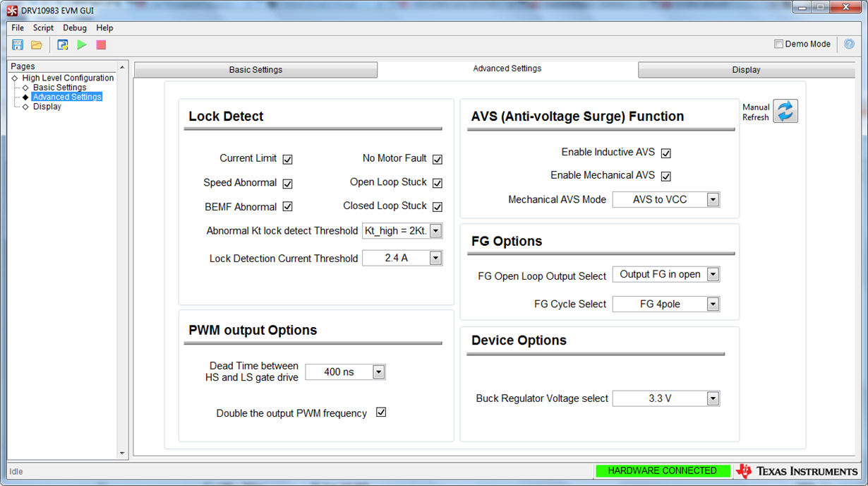The height and width of the screenshot is (486, 868).
Task: Uncheck the No Motor Fault checkbox
Action: [438, 160]
